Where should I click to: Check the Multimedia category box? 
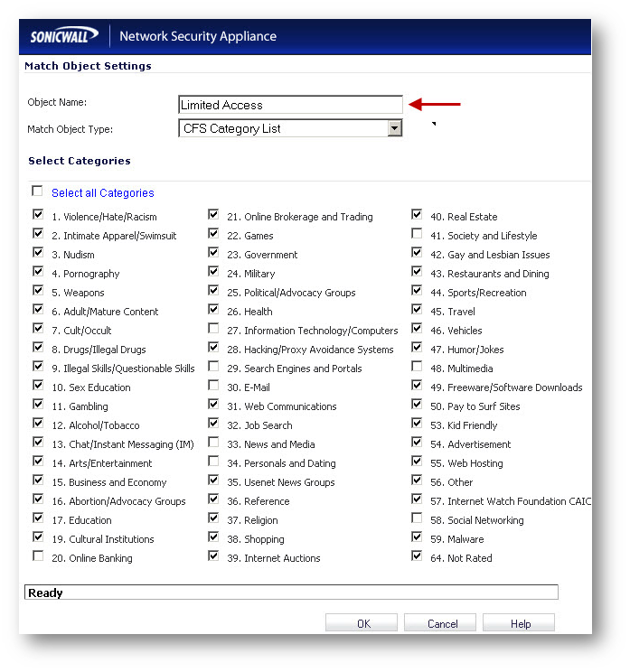click(417, 368)
